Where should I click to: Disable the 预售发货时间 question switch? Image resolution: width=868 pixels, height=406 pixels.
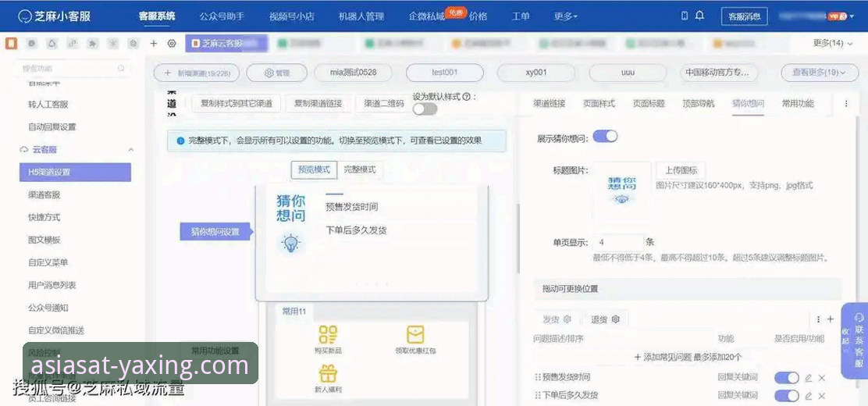(x=787, y=378)
